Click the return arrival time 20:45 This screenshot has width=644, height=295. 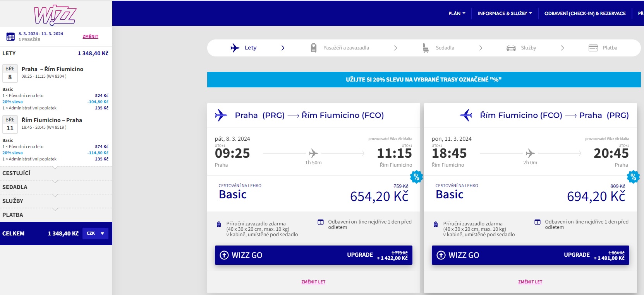(x=611, y=153)
